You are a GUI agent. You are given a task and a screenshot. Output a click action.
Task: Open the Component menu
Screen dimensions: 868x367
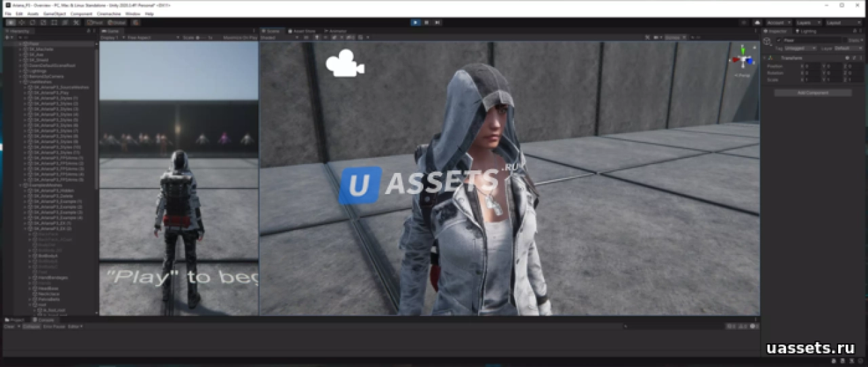click(81, 14)
